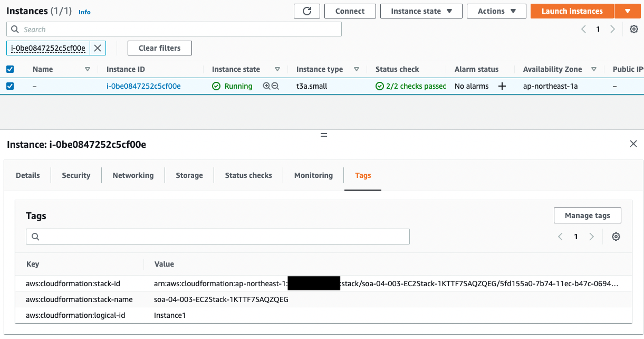Open the Actions dropdown menu
Screen dimensions: 644x339
pos(491,11)
